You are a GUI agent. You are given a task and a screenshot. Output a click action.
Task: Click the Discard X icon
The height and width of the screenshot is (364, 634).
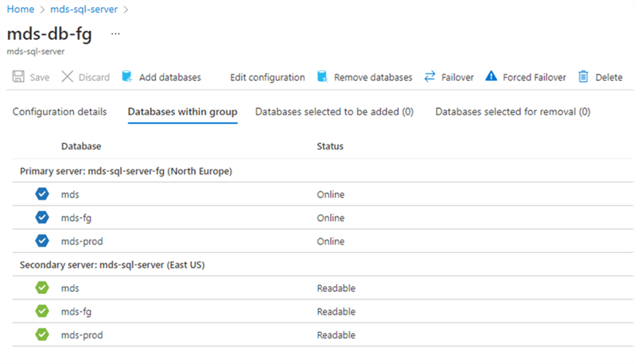67,76
